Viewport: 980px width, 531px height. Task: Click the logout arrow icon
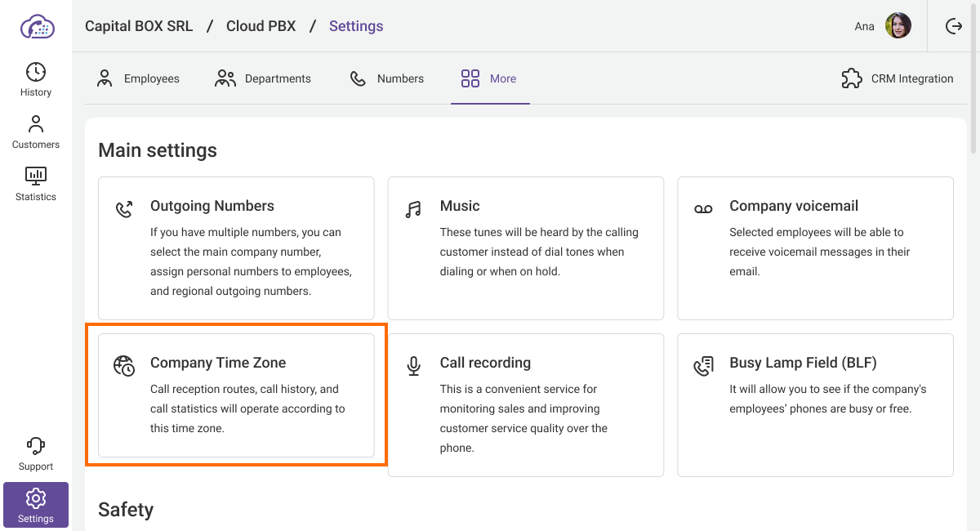[x=953, y=26]
